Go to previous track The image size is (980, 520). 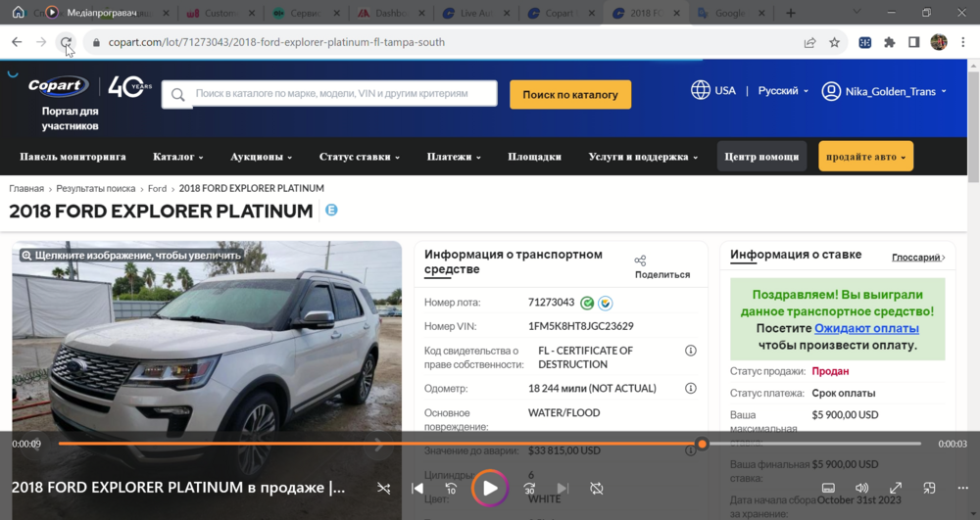pos(417,488)
